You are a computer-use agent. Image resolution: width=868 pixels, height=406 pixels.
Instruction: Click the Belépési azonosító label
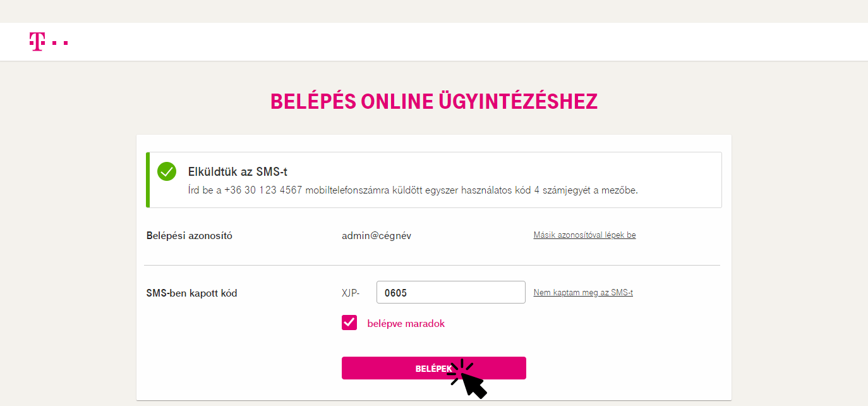click(190, 236)
